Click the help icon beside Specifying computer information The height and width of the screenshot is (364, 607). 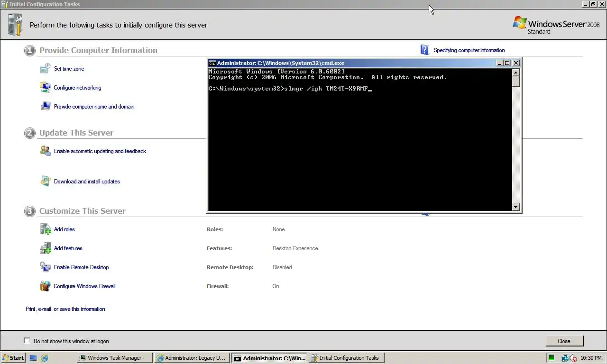tap(425, 50)
